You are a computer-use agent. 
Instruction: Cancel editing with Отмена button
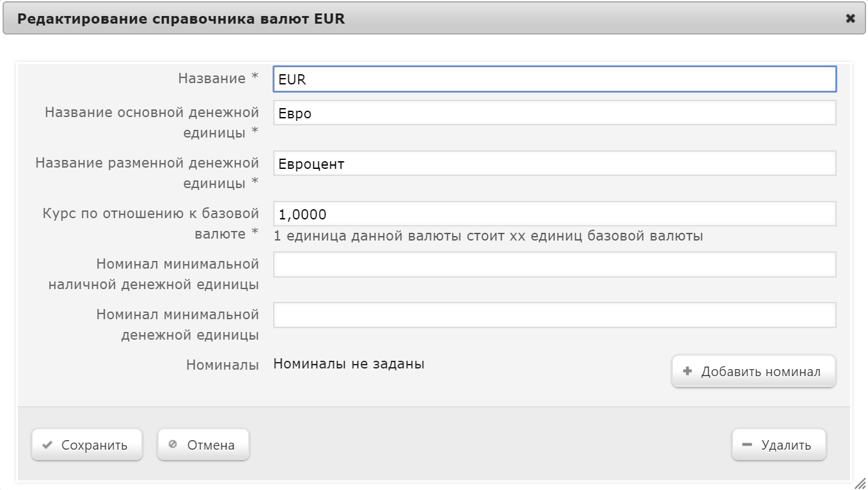click(x=203, y=445)
